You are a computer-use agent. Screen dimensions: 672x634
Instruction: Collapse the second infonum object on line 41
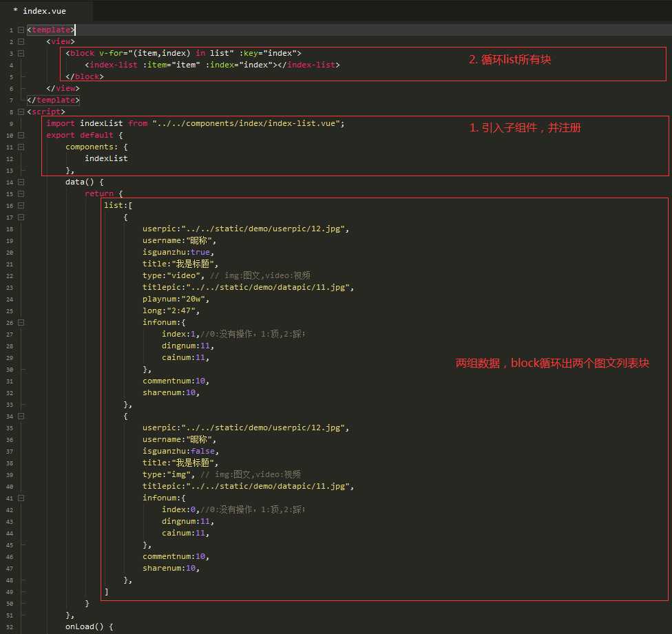pyautogui.click(x=21, y=498)
